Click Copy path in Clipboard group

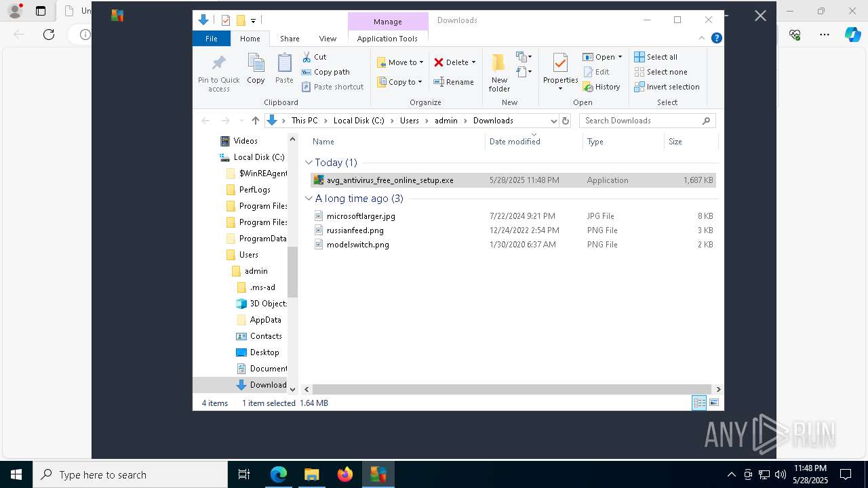(325, 72)
